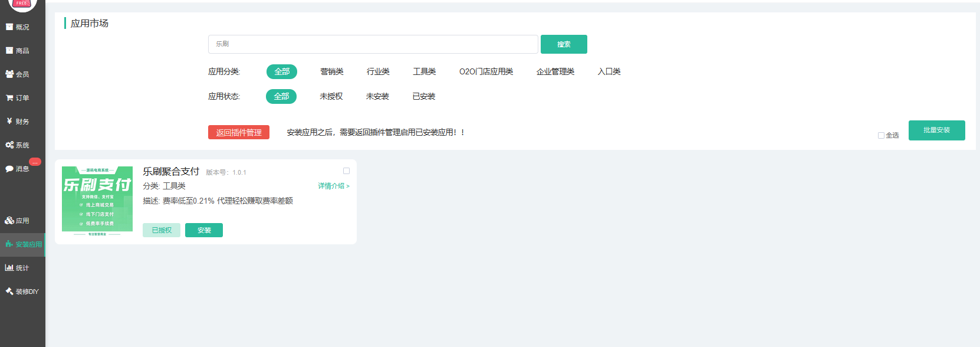
Task: Expand 详情介绍 details for 乐刷聚合支付
Action: pos(334,186)
